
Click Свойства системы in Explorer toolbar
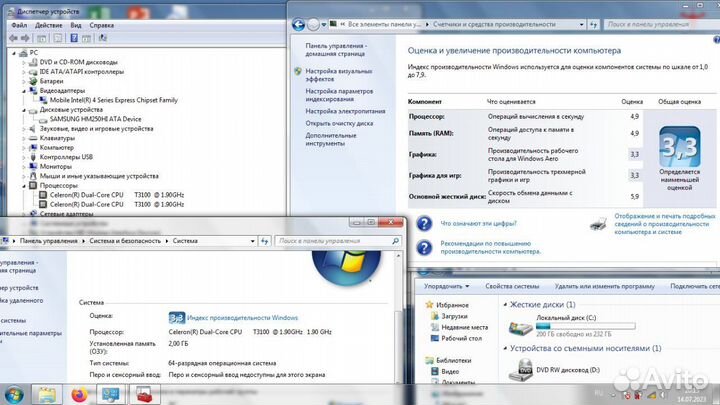click(512, 287)
